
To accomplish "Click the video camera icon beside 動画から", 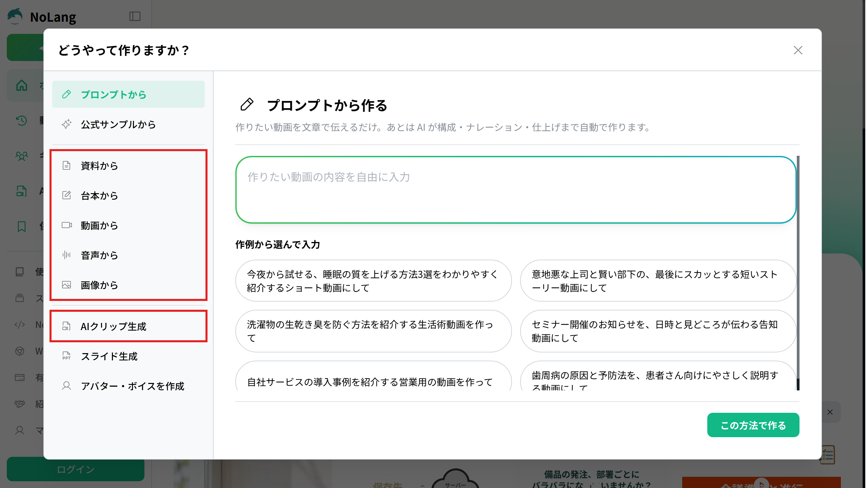I will click(67, 225).
